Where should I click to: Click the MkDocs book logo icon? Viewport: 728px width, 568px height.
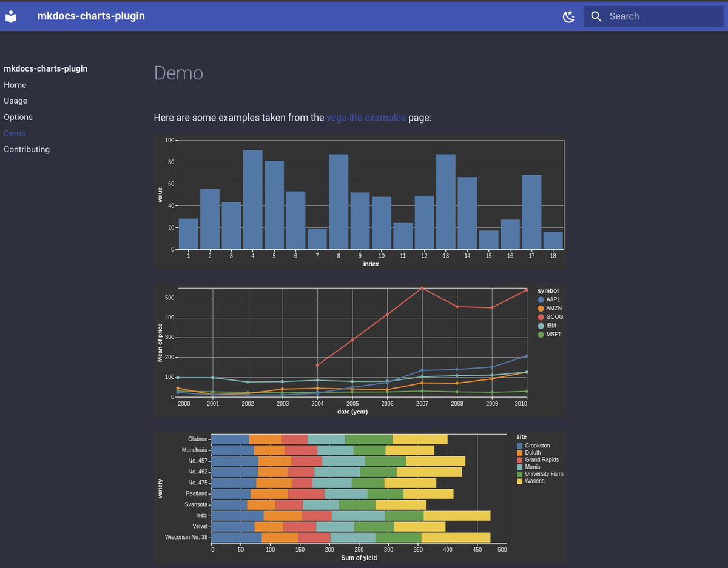pos(11,16)
